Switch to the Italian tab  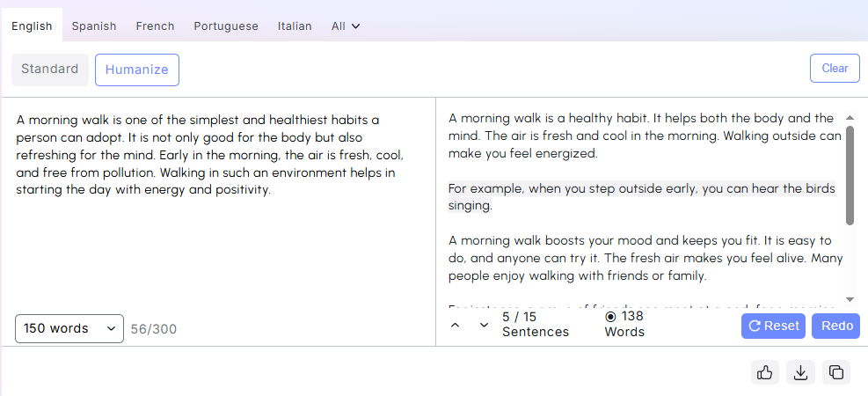(295, 26)
